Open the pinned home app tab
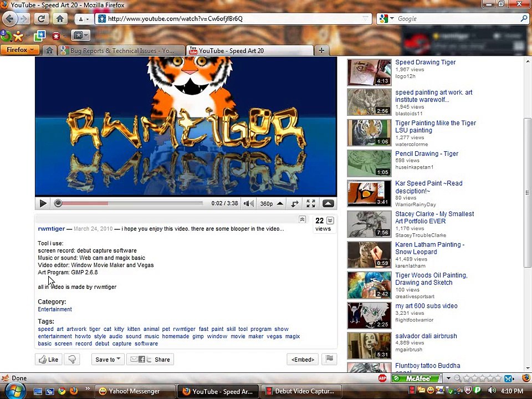The width and height of the screenshot is (532, 399). [x=49, y=50]
